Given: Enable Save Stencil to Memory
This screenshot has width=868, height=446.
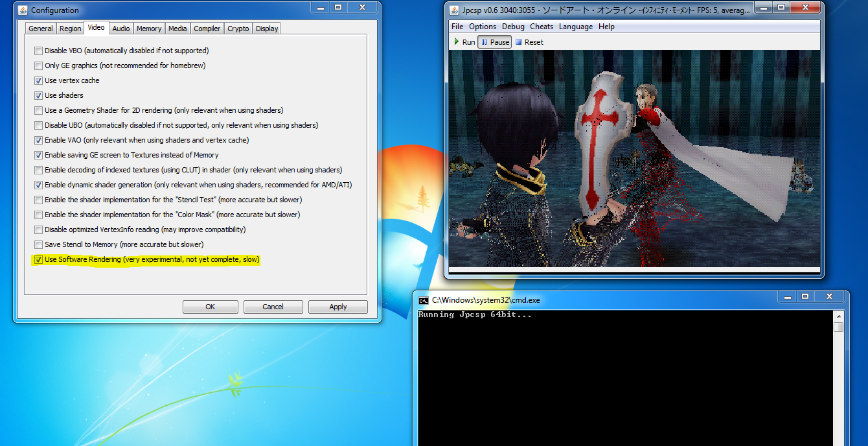Looking at the screenshot, I should [x=39, y=244].
